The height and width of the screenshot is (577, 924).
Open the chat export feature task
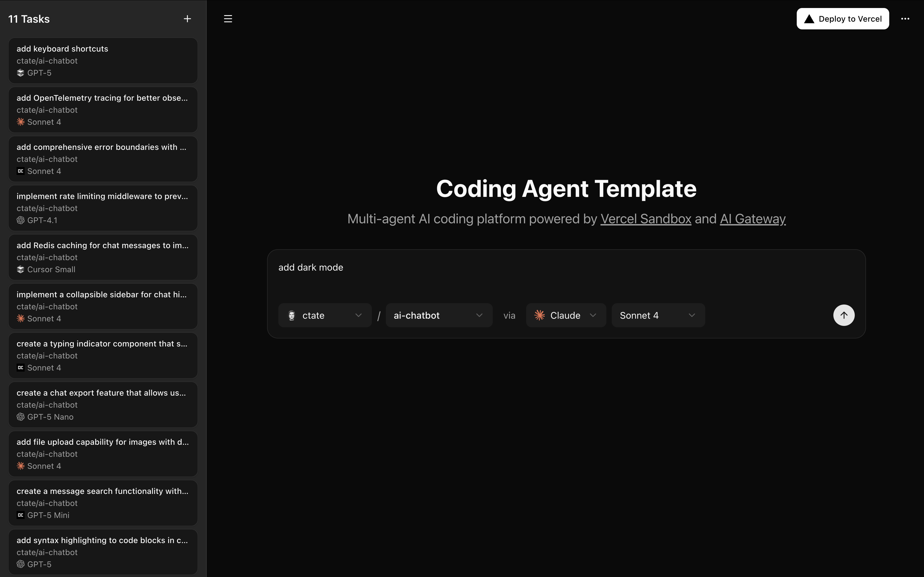tap(103, 404)
